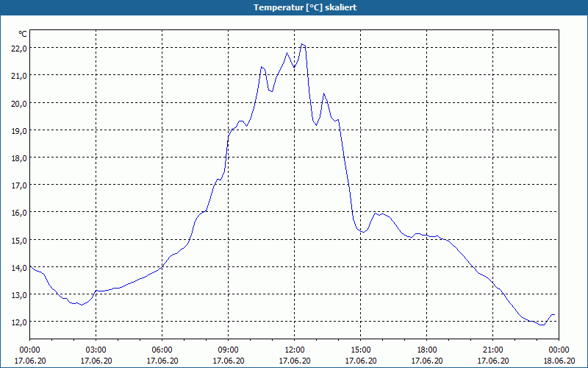Select the 12:00 time axis label

295,350
